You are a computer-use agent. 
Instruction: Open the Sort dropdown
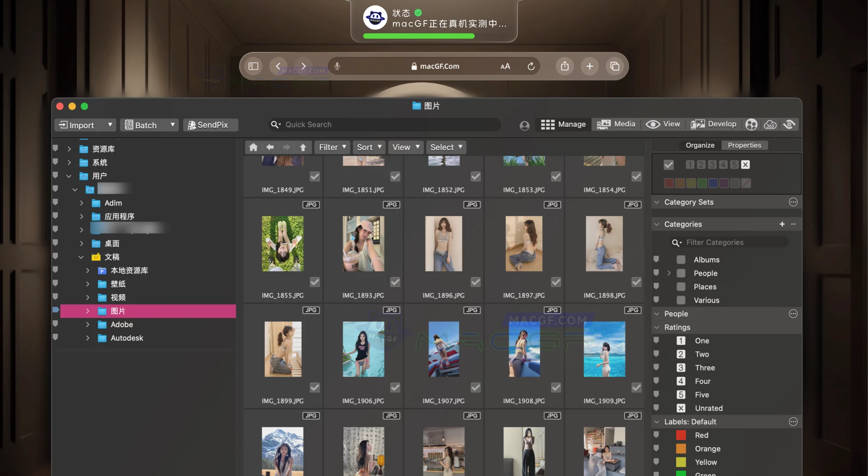[369, 147]
